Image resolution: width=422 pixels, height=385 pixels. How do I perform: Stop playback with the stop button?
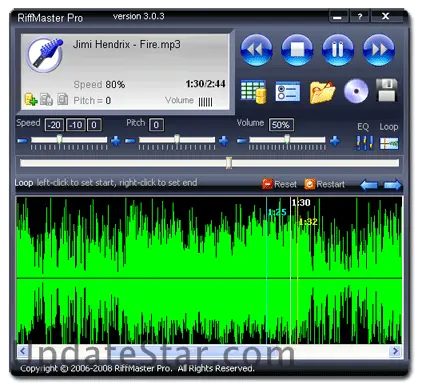click(x=297, y=50)
